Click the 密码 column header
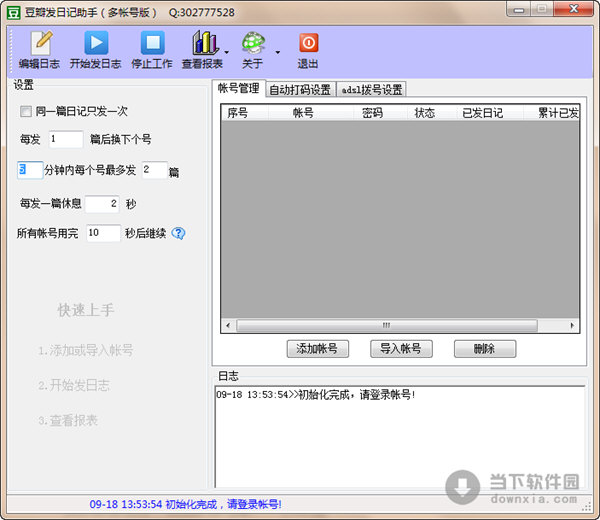The height and width of the screenshot is (520, 600). pos(380,113)
